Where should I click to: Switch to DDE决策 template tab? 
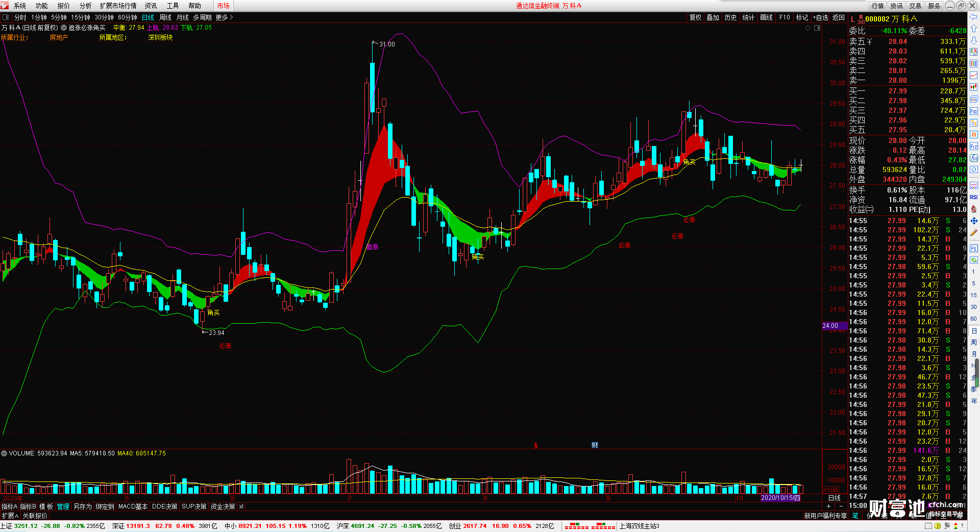tap(165, 506)
